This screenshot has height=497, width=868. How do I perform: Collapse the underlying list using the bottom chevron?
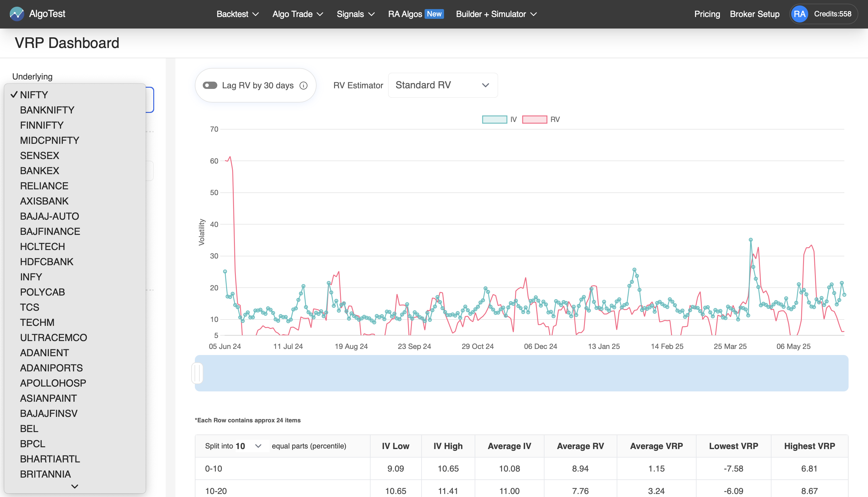[75, 486]
